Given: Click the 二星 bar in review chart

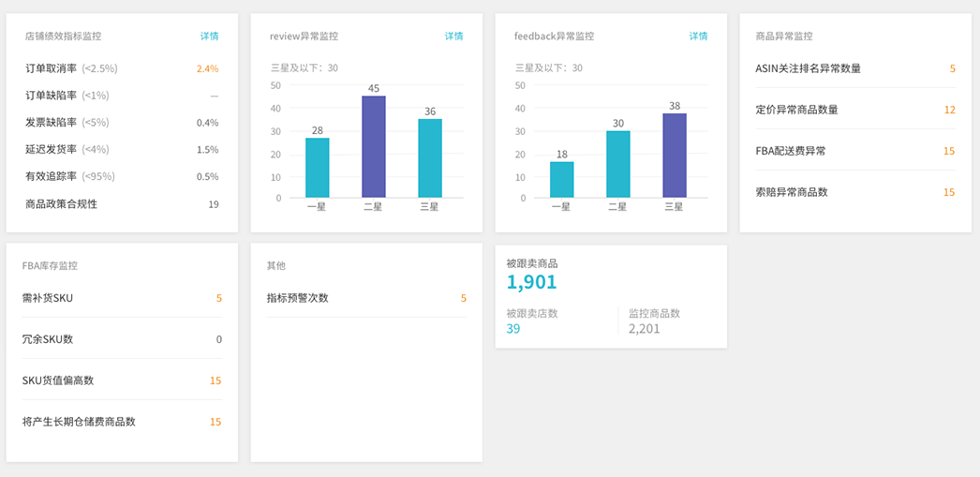Looking at the screenshot, I should 374,146.
